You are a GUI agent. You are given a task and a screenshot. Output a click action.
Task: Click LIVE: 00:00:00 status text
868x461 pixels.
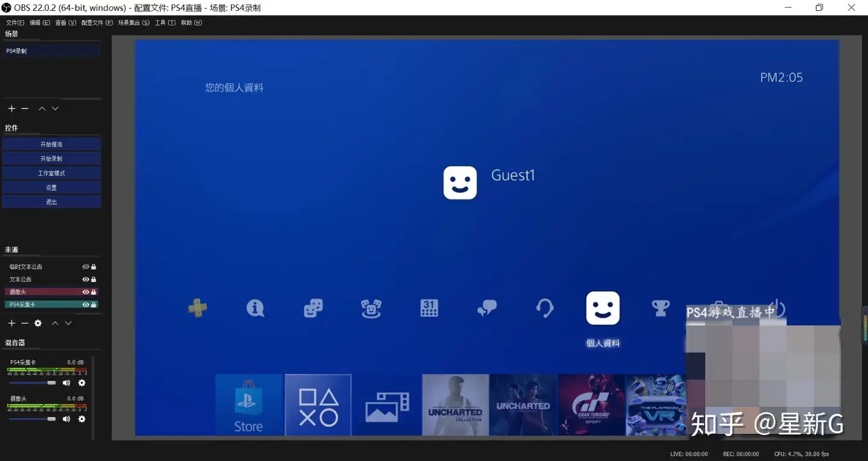[689, 454]
